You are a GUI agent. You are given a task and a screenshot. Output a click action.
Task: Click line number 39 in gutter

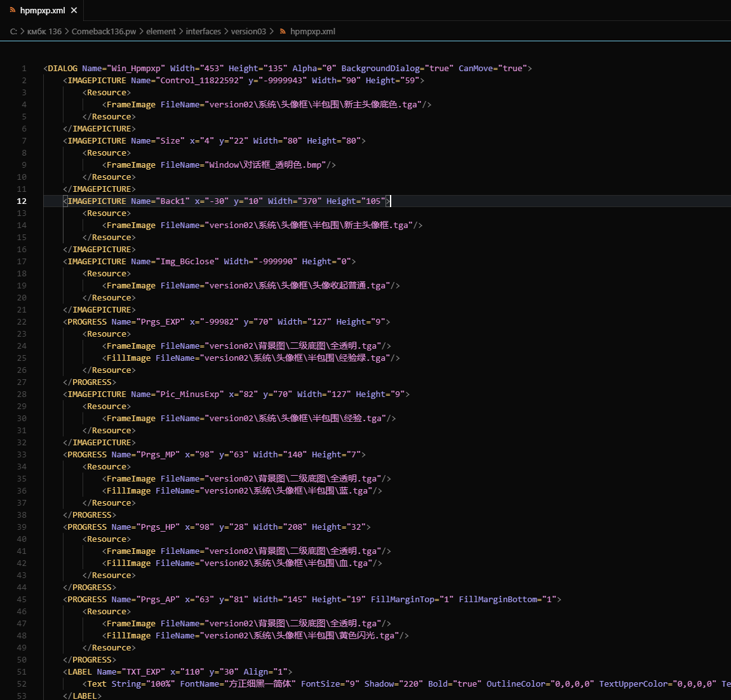tap(22, 527)
